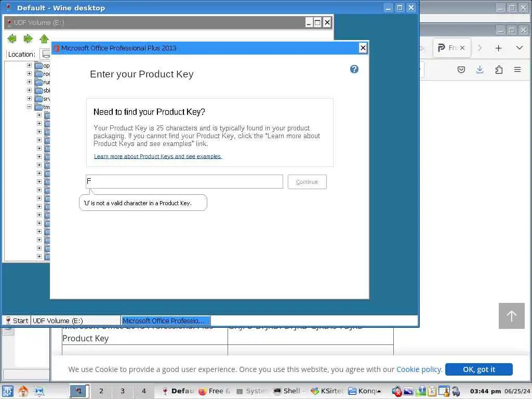The width and height of the screenshot is (532, 399).
Task: Select 'UDF Volume (E:)' in Wine taskbar
Action: pyautogui.click(x=75, y=321)
